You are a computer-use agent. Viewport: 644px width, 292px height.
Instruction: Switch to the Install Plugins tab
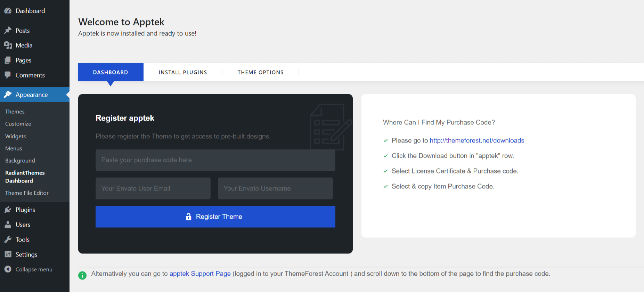click(x=183, y=72)
